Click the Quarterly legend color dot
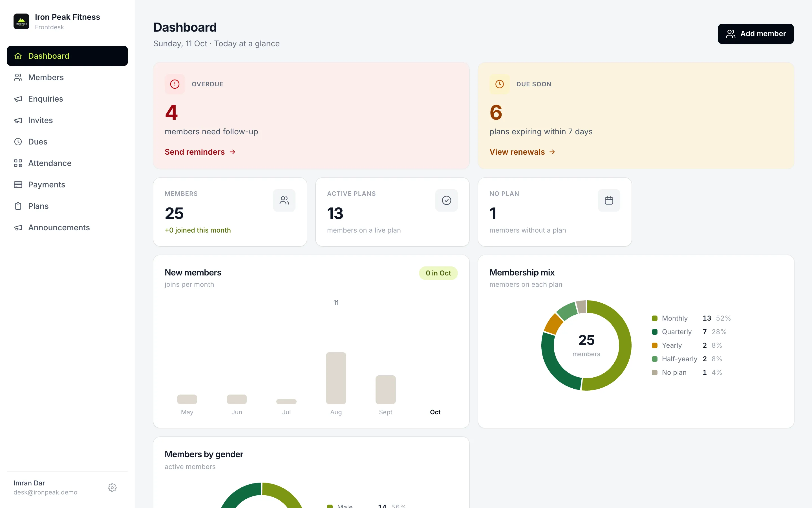This screenshot has width=812, height=508. [654, 332]
